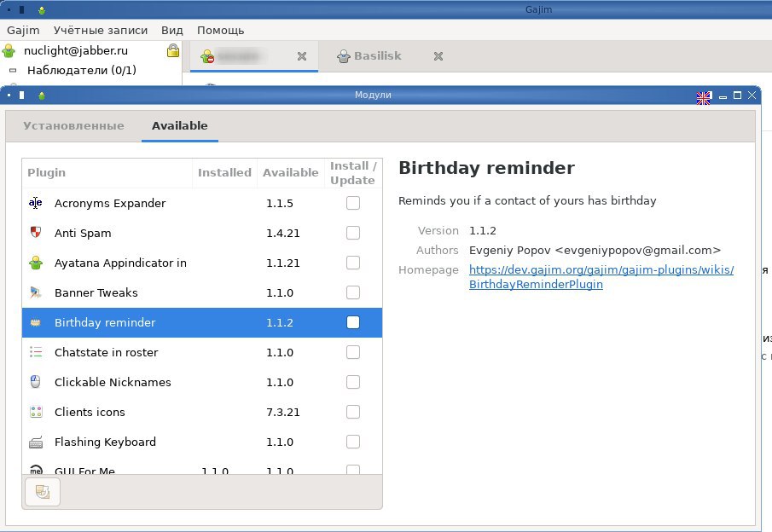This screenshot has width=772, height=532.
Task: Close the blurred-name chat tab
Action: (302, 56)
